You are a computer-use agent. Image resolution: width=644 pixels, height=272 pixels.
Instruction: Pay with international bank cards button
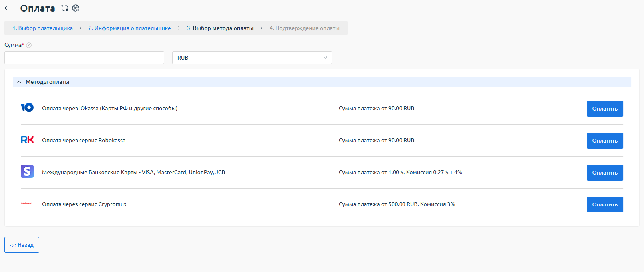(x=604, y=173)
